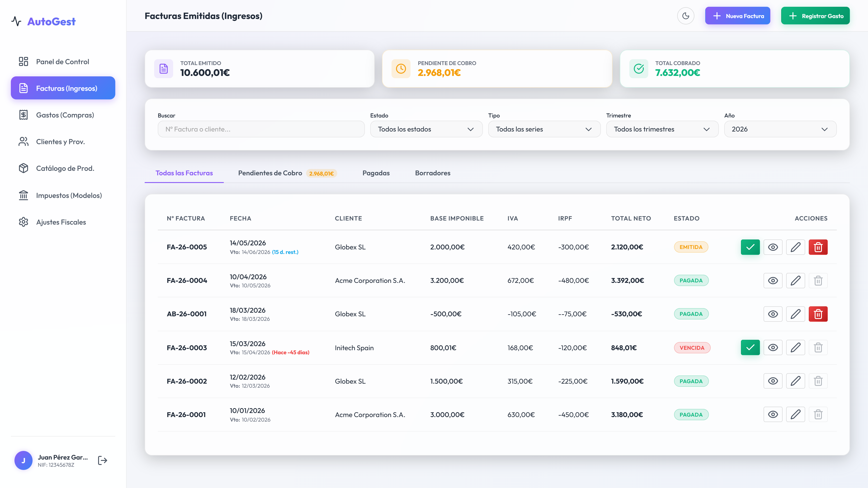View invoice FA-26-0003 details

773,347
